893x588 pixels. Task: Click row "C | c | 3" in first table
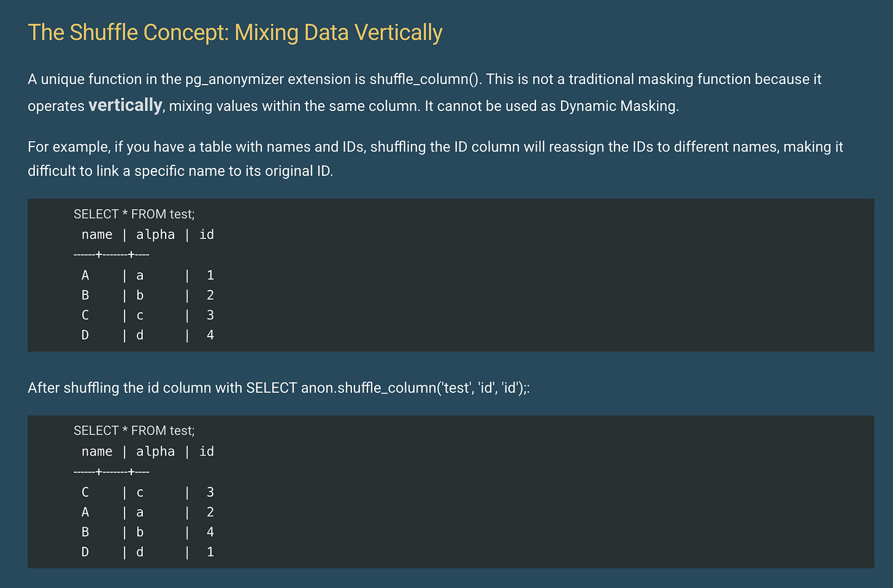pos(147,315)
